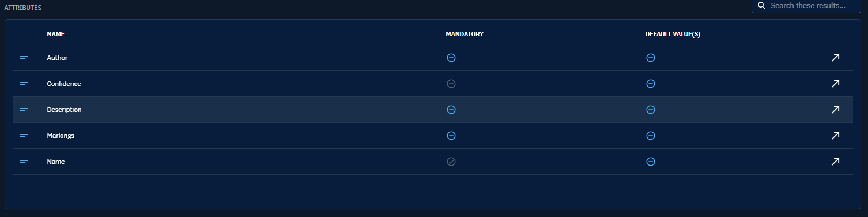Toggle the mandatory status for Description
The width and height of the screenshot is (868, 217).
(451, 110)
